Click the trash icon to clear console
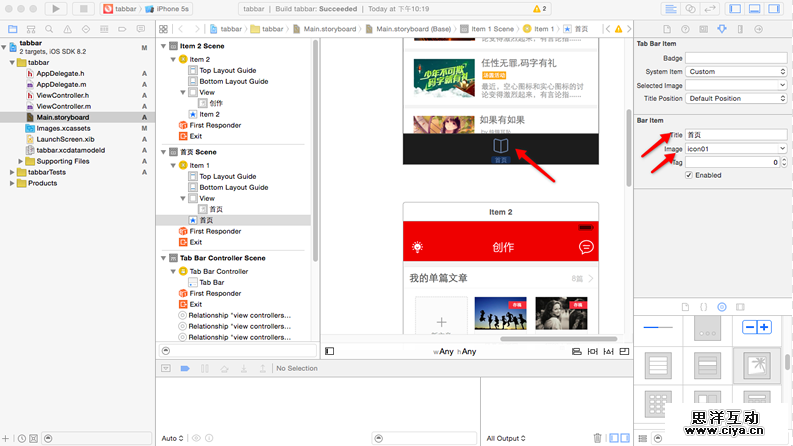The width and height of the screenshot is (793, 446). coord(597,438)
